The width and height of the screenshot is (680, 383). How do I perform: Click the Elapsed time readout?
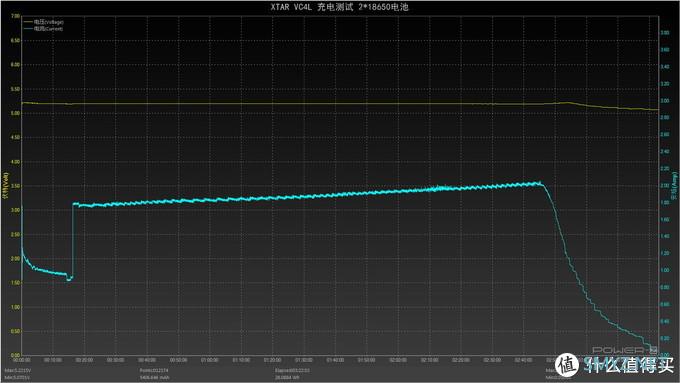(x=292, y=370)
